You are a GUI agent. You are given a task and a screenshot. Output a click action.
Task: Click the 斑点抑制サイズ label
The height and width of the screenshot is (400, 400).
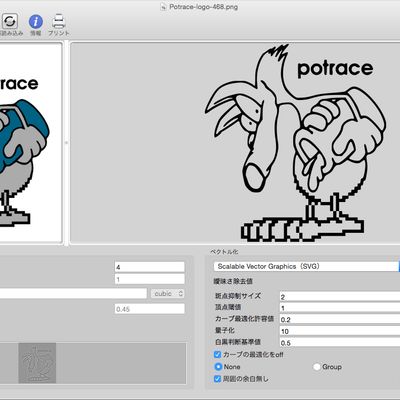tap(238, 296)
